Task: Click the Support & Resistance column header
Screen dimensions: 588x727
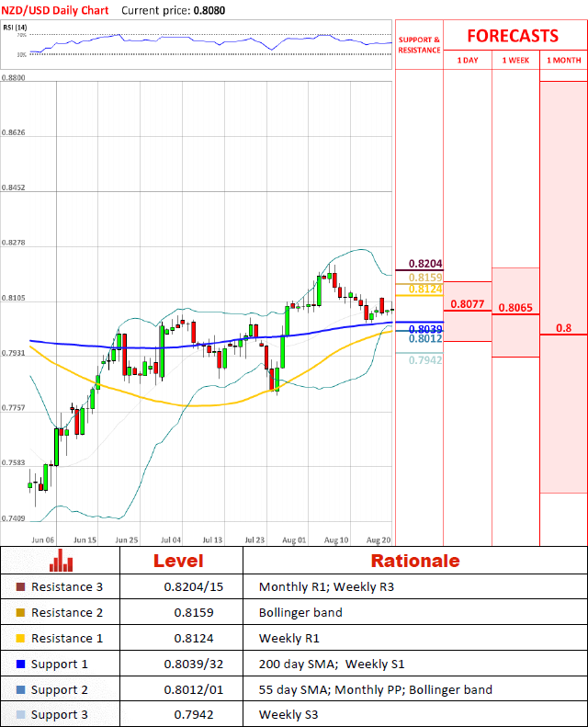Action: coord(419,45)
